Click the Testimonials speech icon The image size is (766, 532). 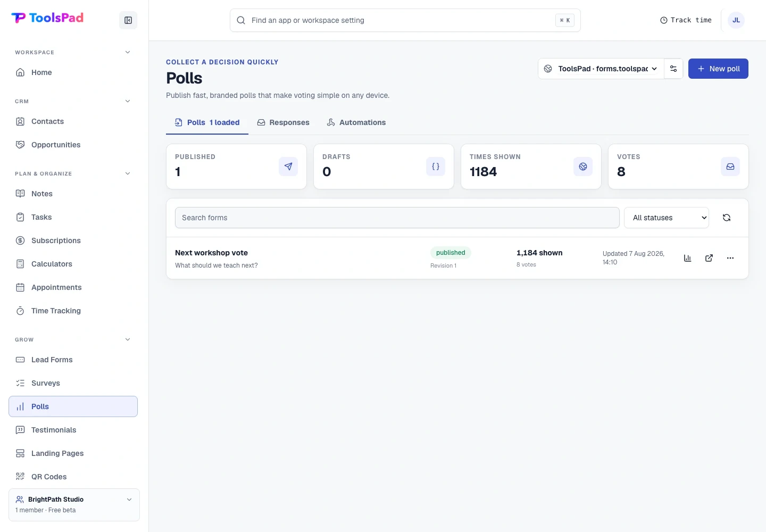[x=20, y=430]
